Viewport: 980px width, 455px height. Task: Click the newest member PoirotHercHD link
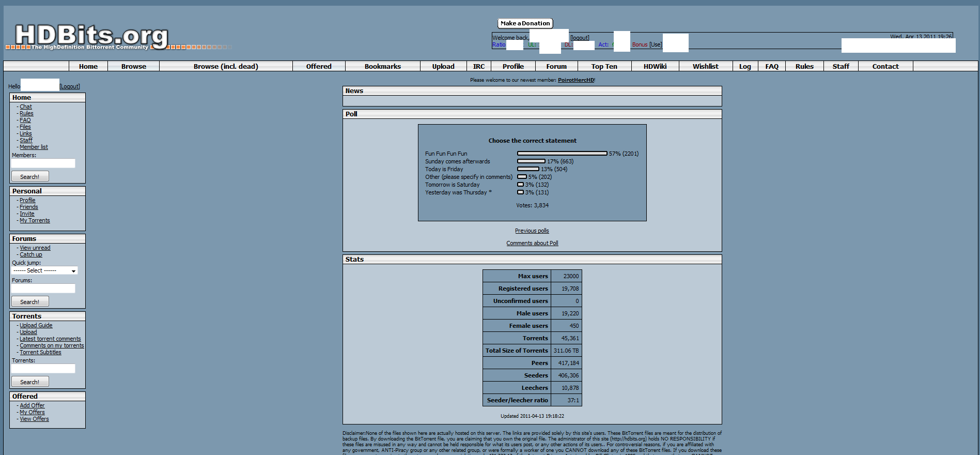[x=575, y=80]
